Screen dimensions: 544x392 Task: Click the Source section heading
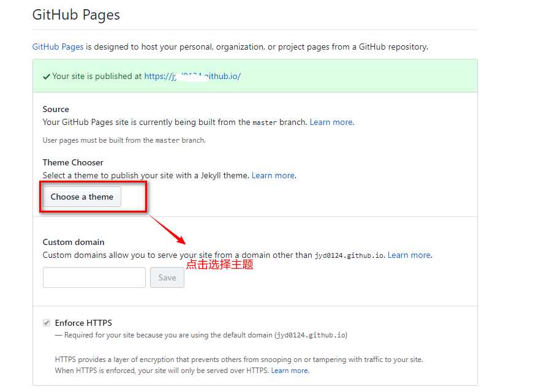point(56,109)
